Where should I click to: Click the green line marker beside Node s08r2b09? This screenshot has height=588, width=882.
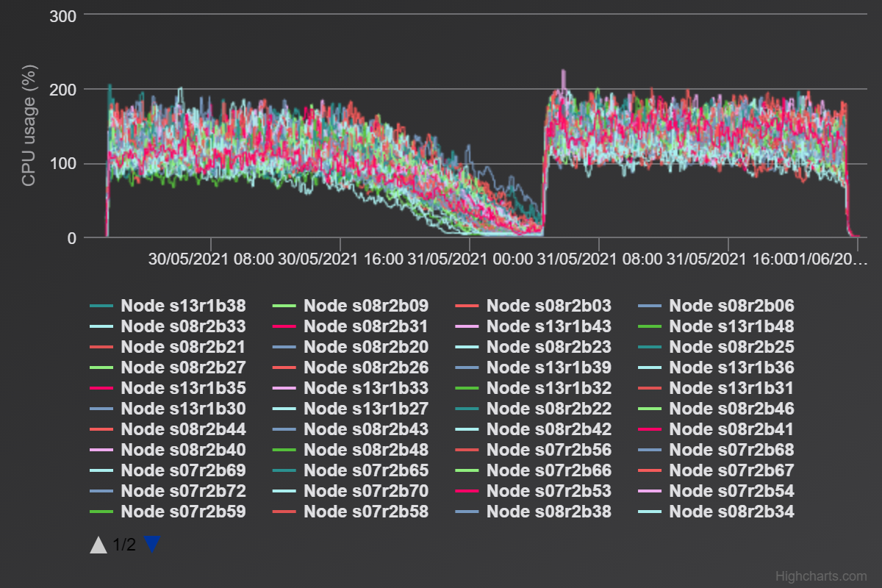coord(283,306)
